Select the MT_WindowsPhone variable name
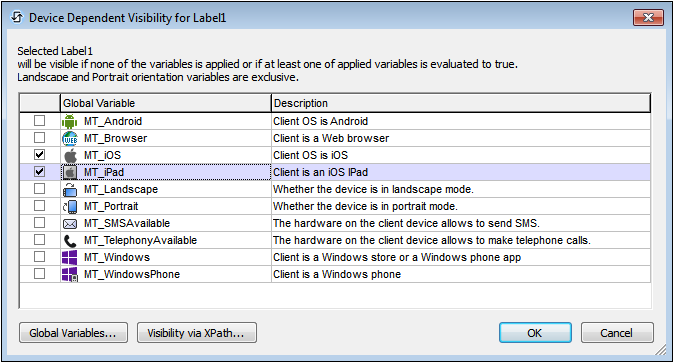Image resolution: width=674 pixels, height=363 pixels. (x=132, y=274)
